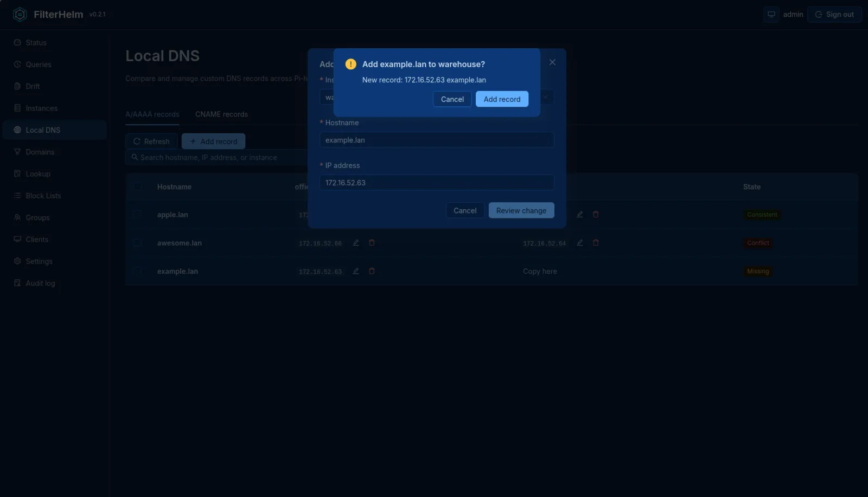The height and width of the screenshot is (497, 868).
Task: Open the Status page
Action: [54, 42]
